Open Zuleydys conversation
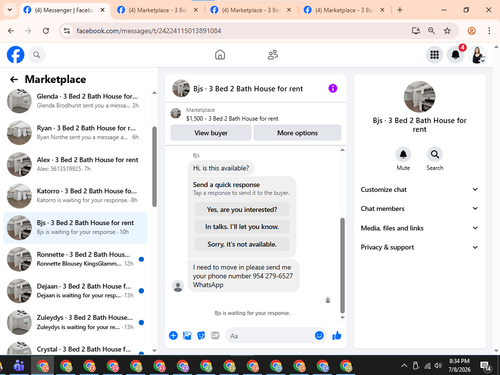Image resolution: width=500 pixels, height=375 pixels. [x=75, y=322]
